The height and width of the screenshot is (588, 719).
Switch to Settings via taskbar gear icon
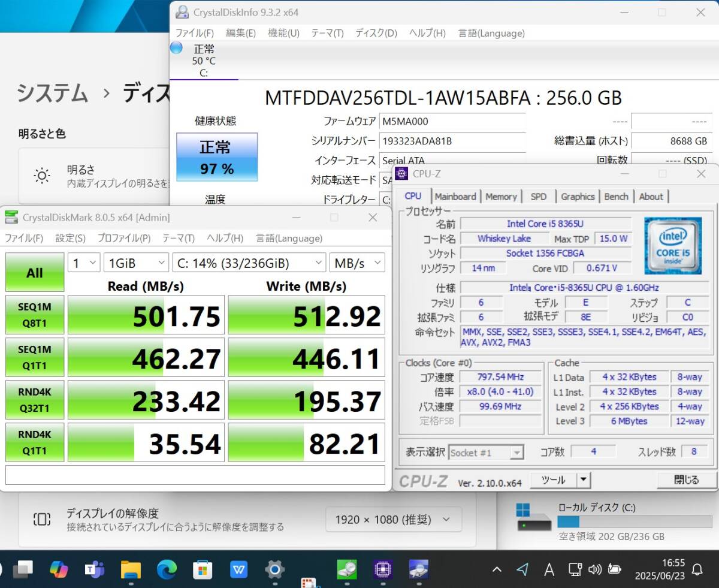pos(274,569)
